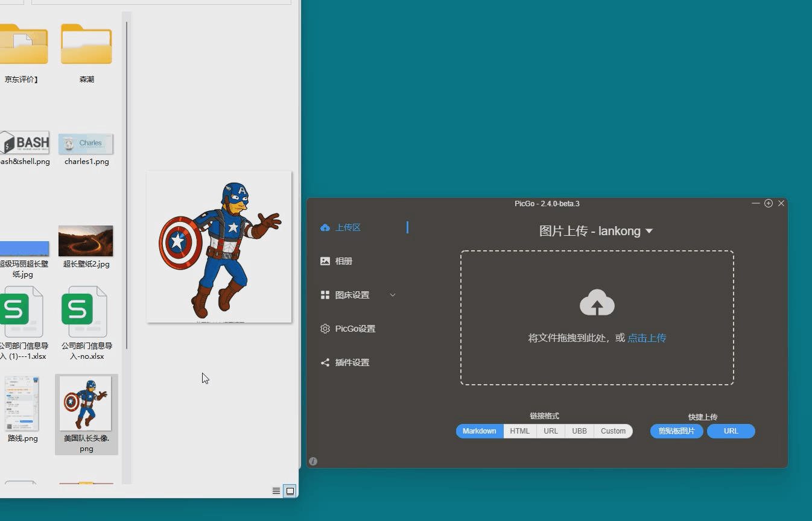This screenshot has height=521, width=812.
Task: Select the 超长壁纸2.jpg file
Action: 86,247
